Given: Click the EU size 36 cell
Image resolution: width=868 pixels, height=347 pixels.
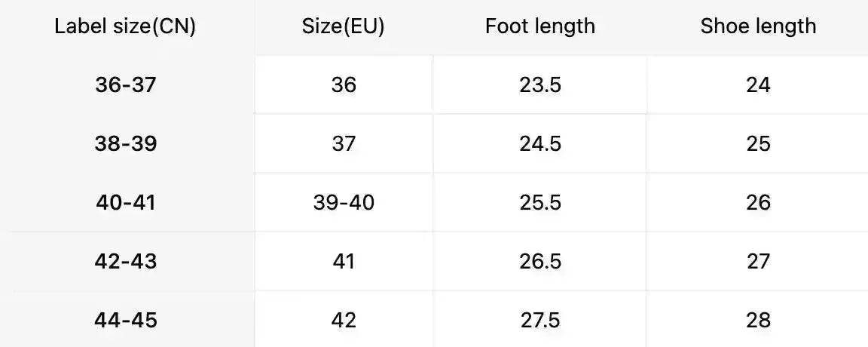Looking at the screenshot, I should point(344,84).
